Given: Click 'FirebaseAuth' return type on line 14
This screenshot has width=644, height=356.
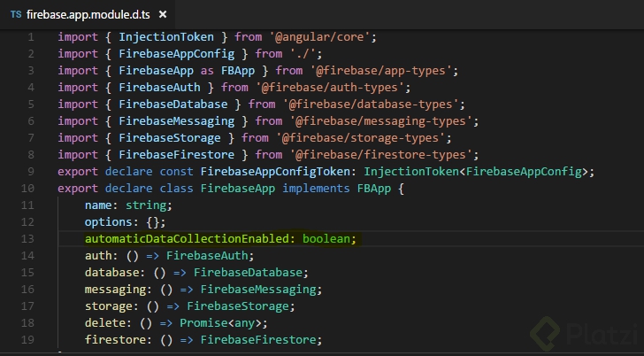Looking at the screenshot, I should (x=207, y=256).
